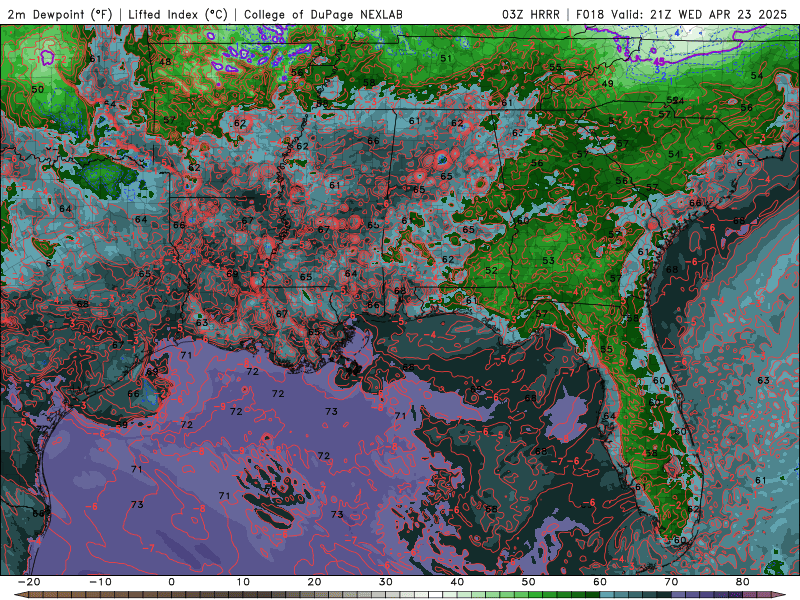The image size is (800, 600).
Task: Click the "2m Dewpoint (°F)" title text
Action: (x=60, y=14)
